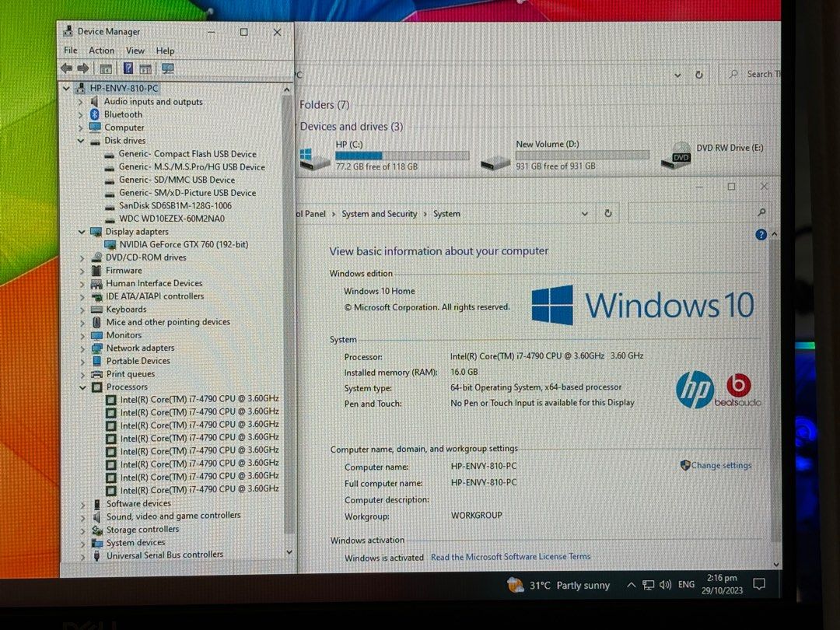Click the blue help icon in System window
The height and width of the screenshot is (630, 840).
click(761, 235)
